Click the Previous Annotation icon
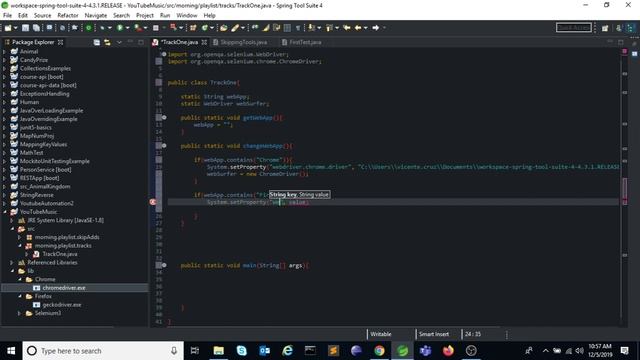 pyautogui.click(x=329, y=28)
